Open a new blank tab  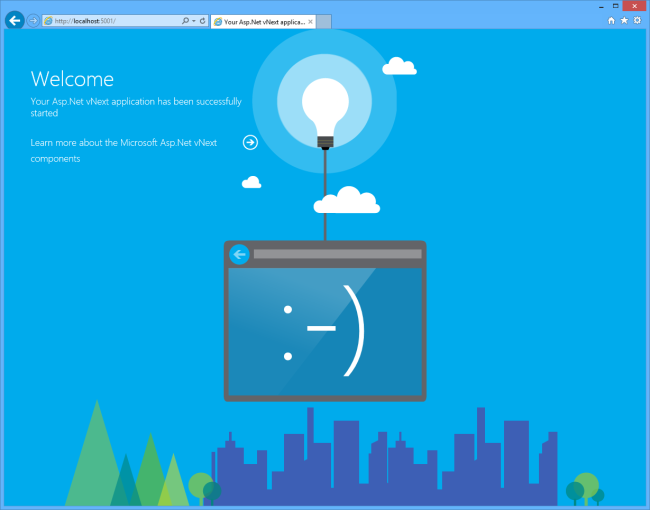click(323, 21)
